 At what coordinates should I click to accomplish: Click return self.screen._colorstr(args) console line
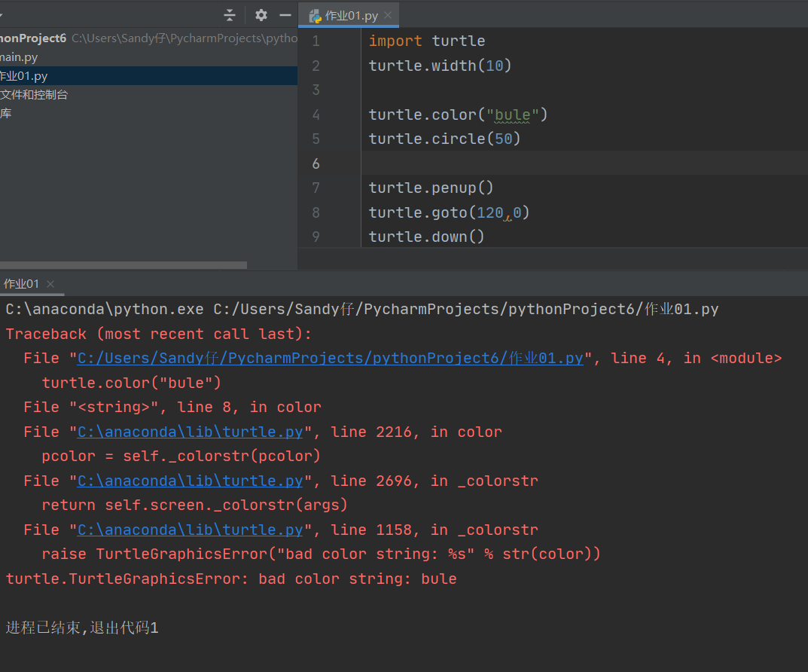195,505
